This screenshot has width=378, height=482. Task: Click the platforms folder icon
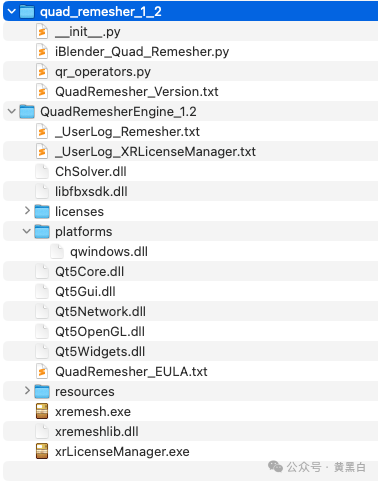click(x=42, y=232)
